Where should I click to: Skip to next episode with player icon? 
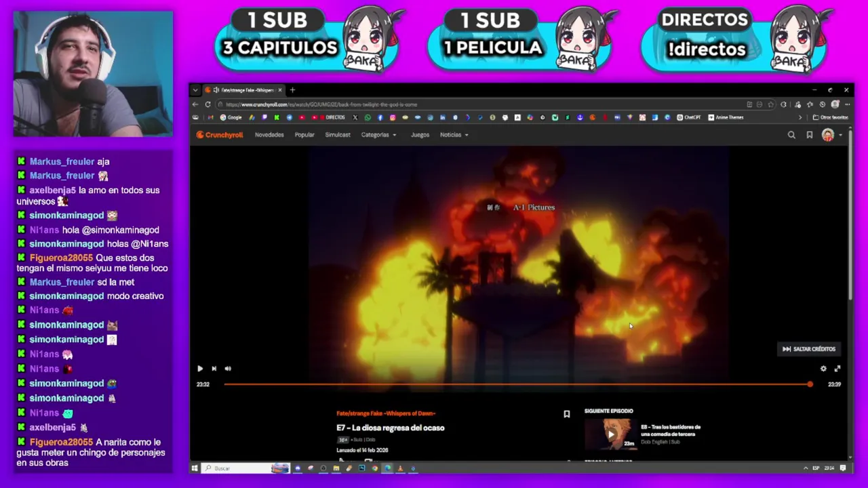(x=214, y=369)
